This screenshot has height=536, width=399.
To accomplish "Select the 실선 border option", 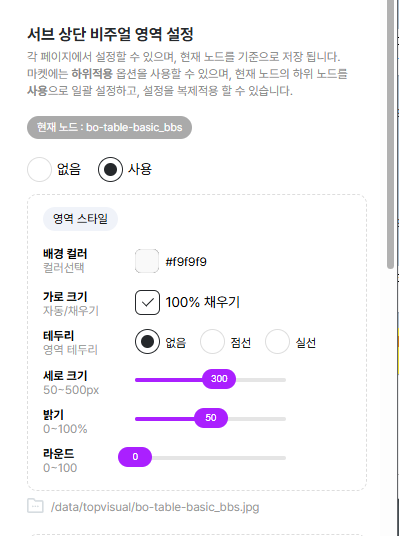I will click(x=277, y=341).
